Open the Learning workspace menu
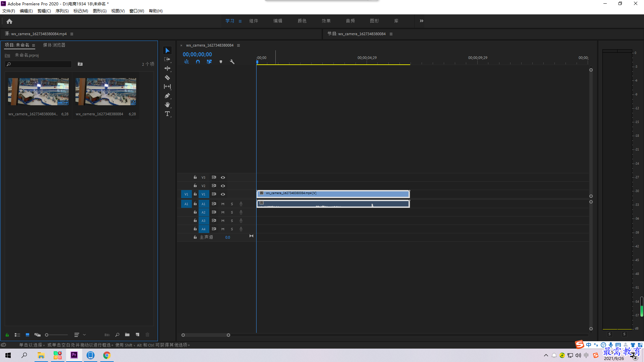 [x=240, y=21]
